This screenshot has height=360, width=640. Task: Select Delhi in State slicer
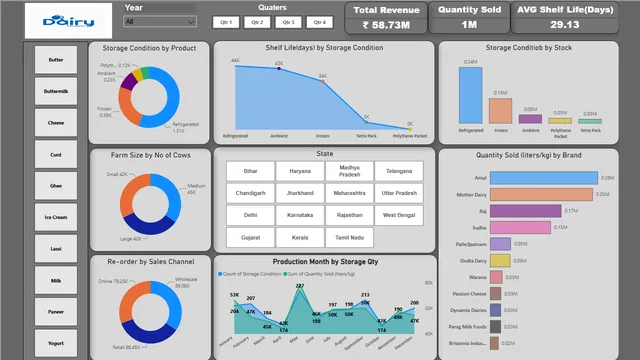pos(251,215)
